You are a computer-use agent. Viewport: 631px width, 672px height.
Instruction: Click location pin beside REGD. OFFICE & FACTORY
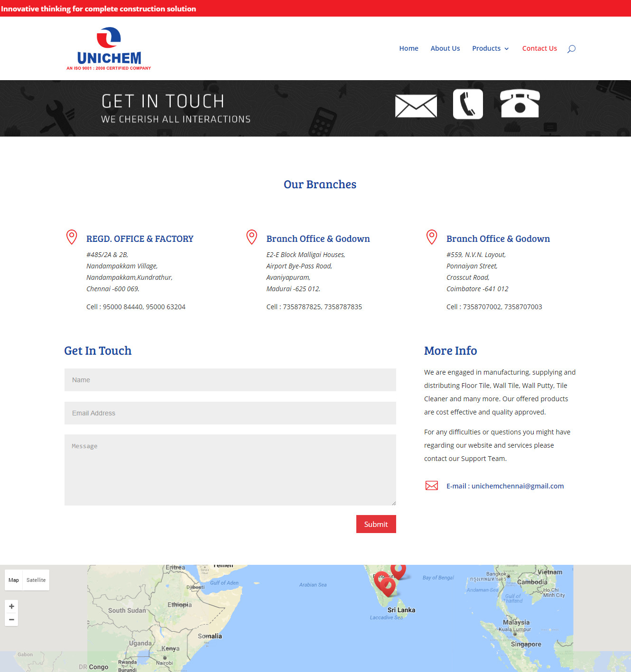pos(72,237)
